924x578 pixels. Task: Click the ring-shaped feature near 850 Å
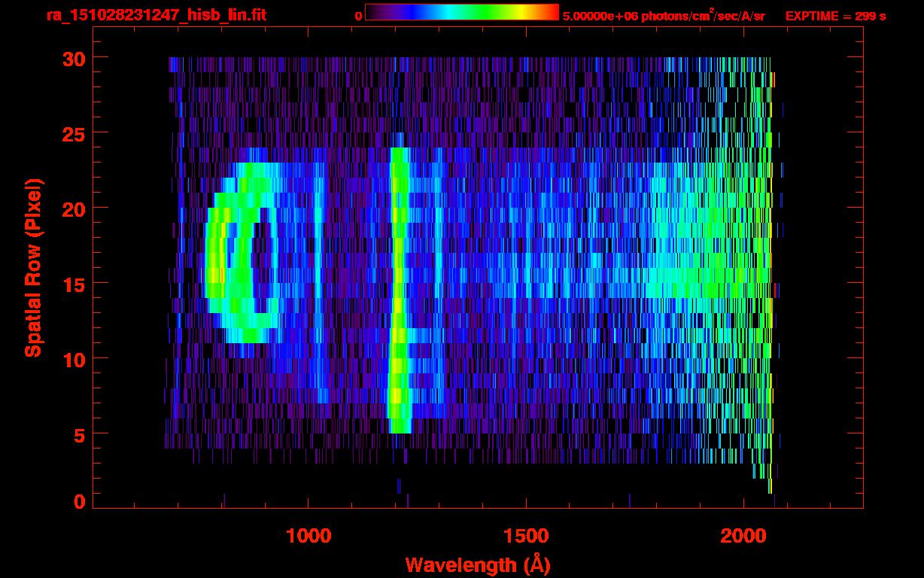point(242,253)
